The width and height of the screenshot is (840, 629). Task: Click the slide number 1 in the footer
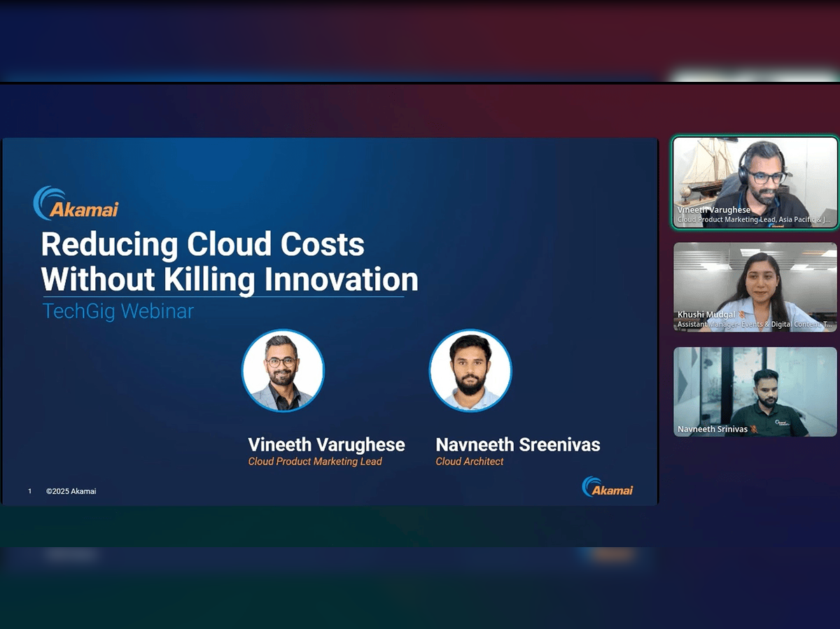(x=29, y=491)
